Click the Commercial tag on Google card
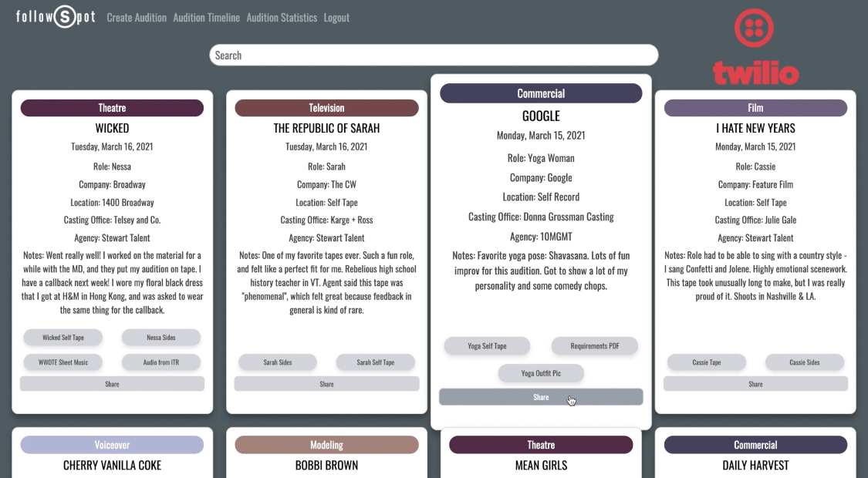This screenshot has height=478, width=868. click(x=541, y=93)
